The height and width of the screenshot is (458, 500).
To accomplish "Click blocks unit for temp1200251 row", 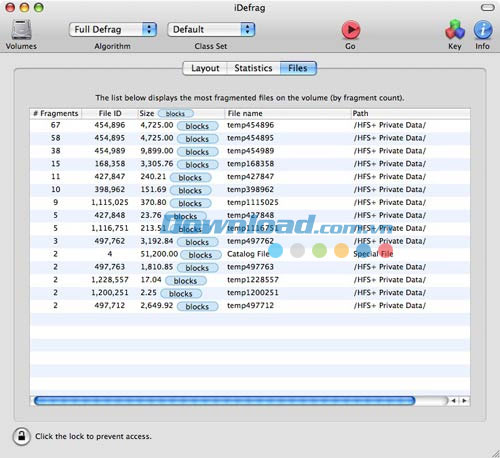I will pyautogui.click(x=181, y=294).
